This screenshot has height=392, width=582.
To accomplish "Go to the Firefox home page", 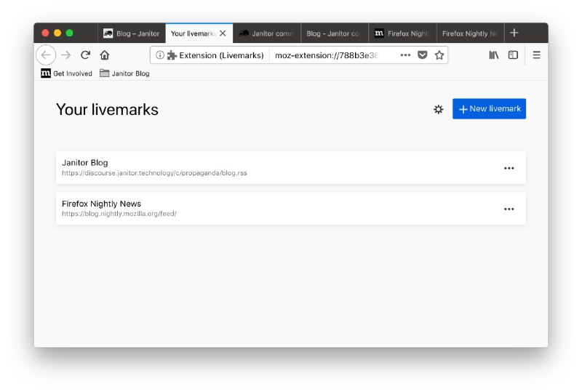I will click(105, 55).
